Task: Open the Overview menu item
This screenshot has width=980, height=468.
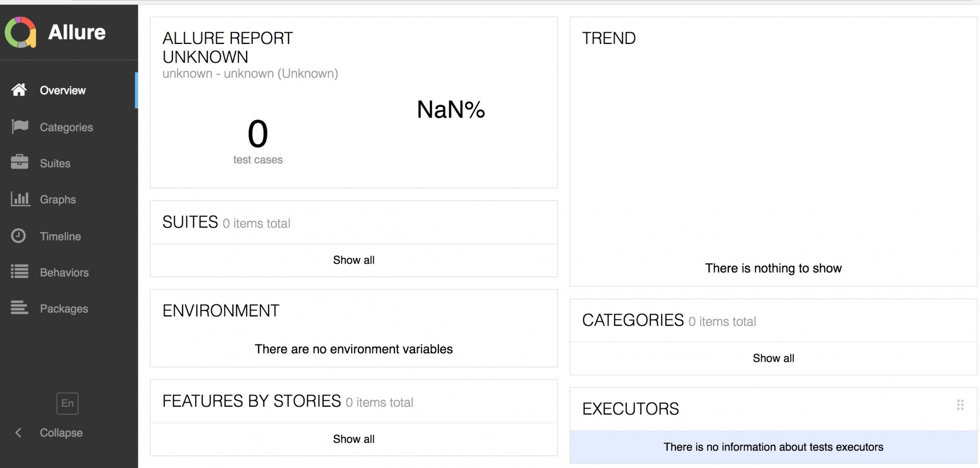Action: pyautogui.click(x=69, y=90)
